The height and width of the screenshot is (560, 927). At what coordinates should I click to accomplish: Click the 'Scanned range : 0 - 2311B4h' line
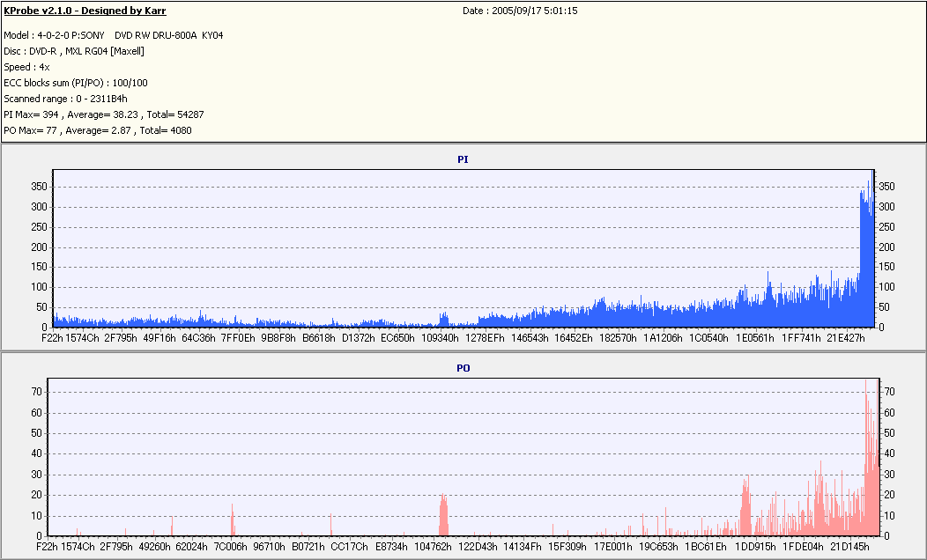point(65,99)
